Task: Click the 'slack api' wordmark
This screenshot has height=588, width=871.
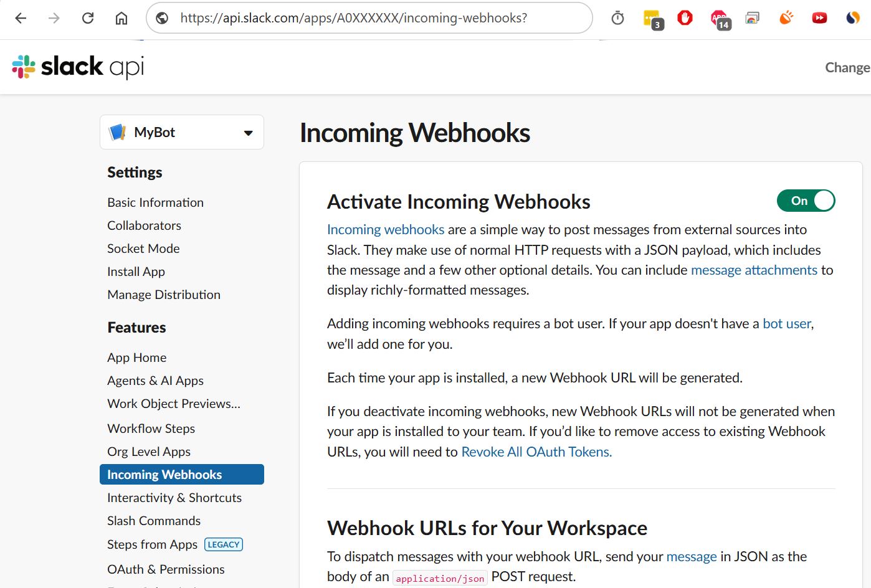Action: pos(92,67)
